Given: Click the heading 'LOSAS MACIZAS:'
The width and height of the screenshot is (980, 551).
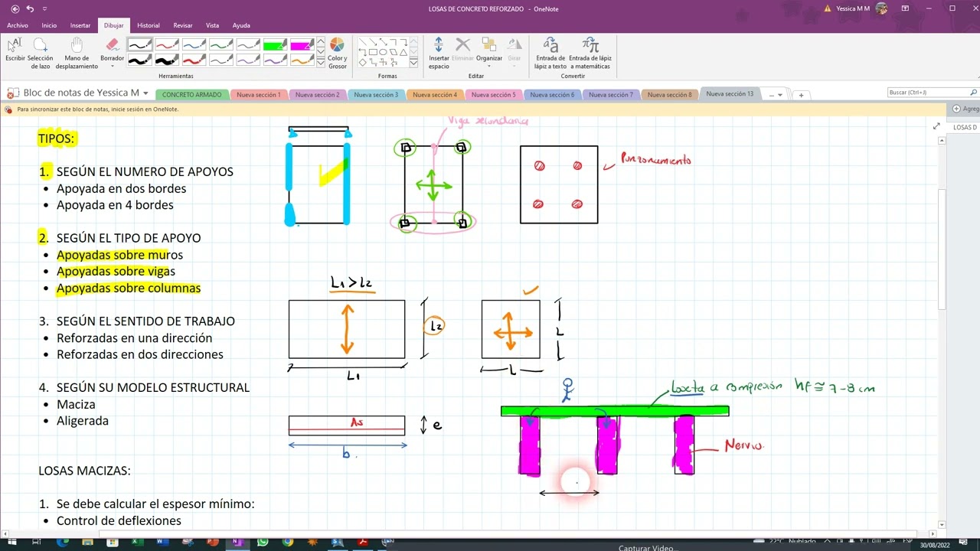Looking at the screenshot, I should click(84, 471).
